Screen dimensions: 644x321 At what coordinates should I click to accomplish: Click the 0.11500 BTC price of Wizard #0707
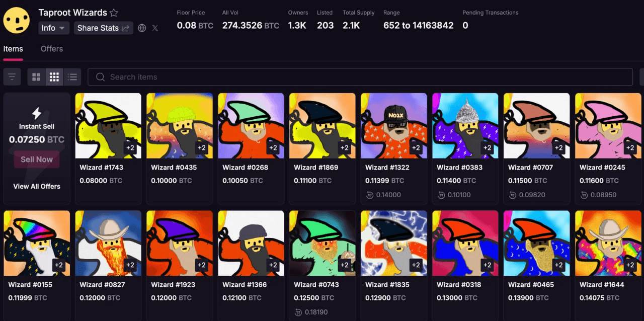pyautogui.click(x=528, y=181)
